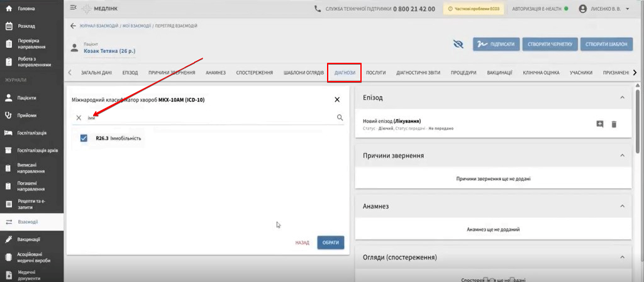Open МОЇ ВЗАЄМОДІЇ breadcrumb link
This screenshot has width=644, height=282.
(x=136, y=26)
